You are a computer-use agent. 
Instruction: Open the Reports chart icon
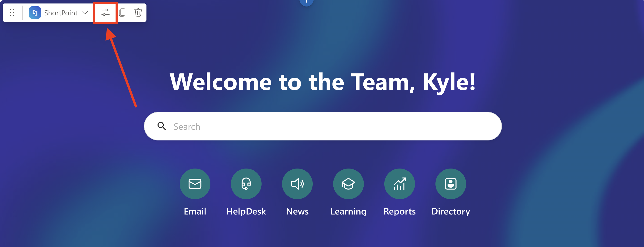point(399,184)
